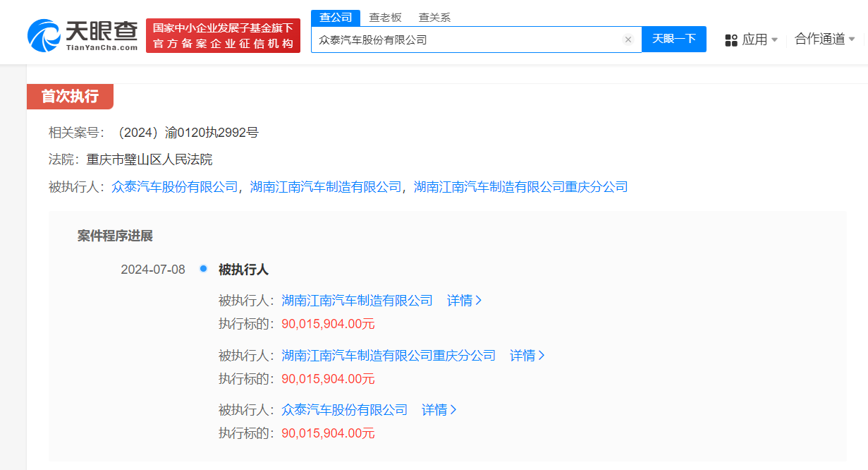Click the apps grid icon beside 应用
868x470 pixels.
coord(730,40)
